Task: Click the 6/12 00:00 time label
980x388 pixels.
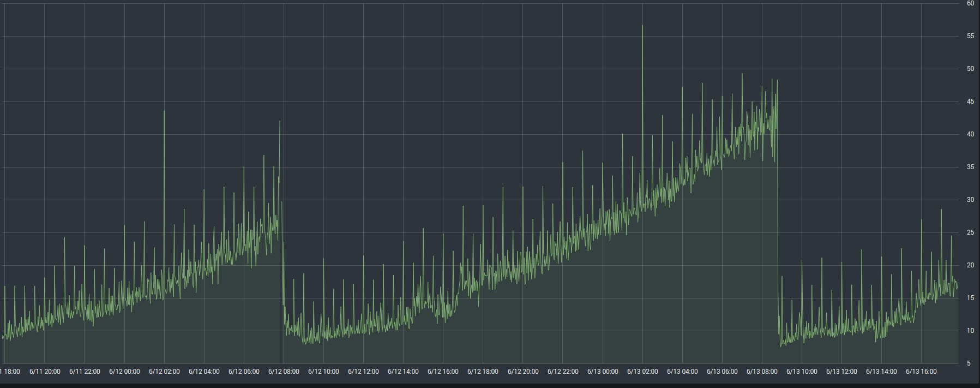Action: pyautogui.click(x=124, y=372)
